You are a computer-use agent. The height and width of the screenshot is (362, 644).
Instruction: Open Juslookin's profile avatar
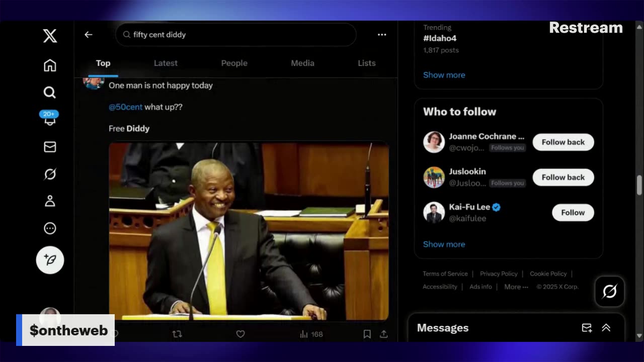pos(434,177)
